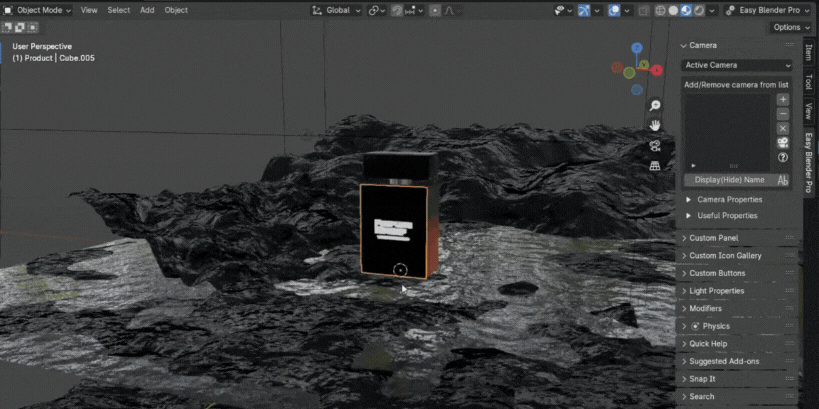Open the Add menu
The image size is (819, 409).
(147, 10)
